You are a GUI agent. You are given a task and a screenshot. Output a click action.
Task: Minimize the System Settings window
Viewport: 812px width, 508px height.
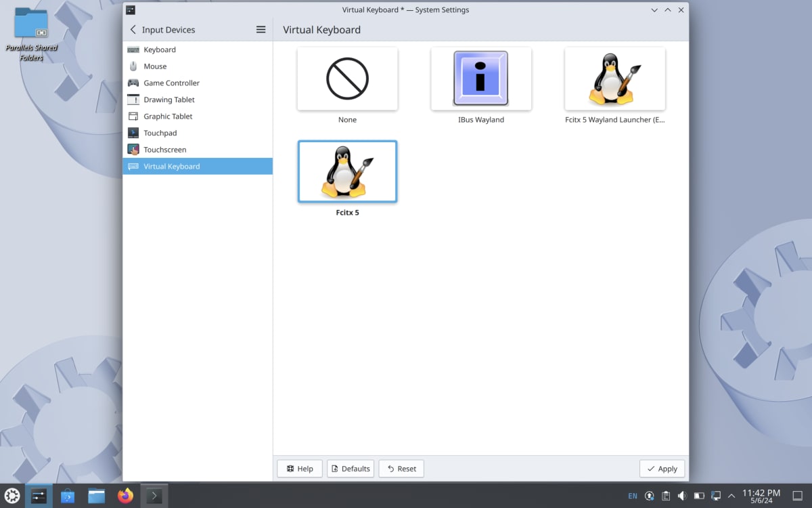click(654, 10)
